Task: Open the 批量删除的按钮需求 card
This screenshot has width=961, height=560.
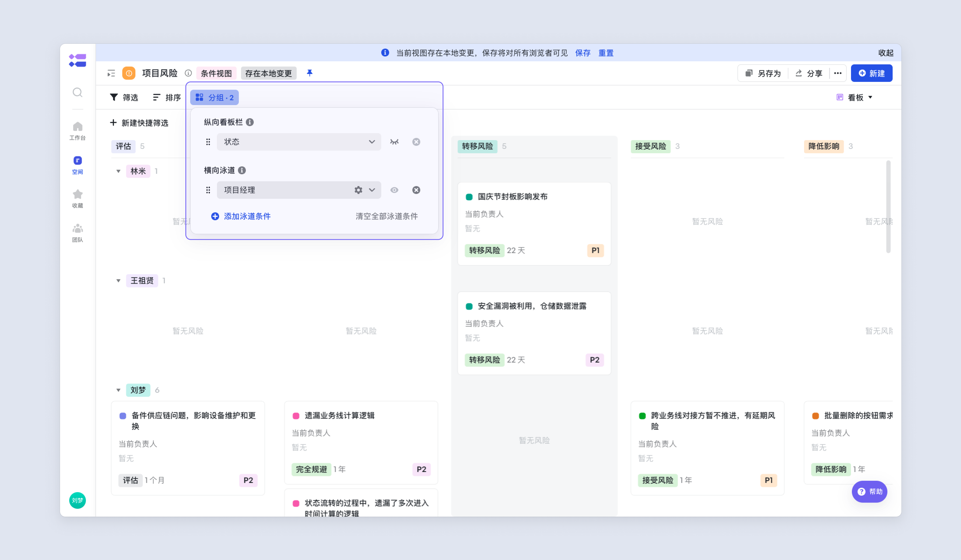Action: point(849,442)
